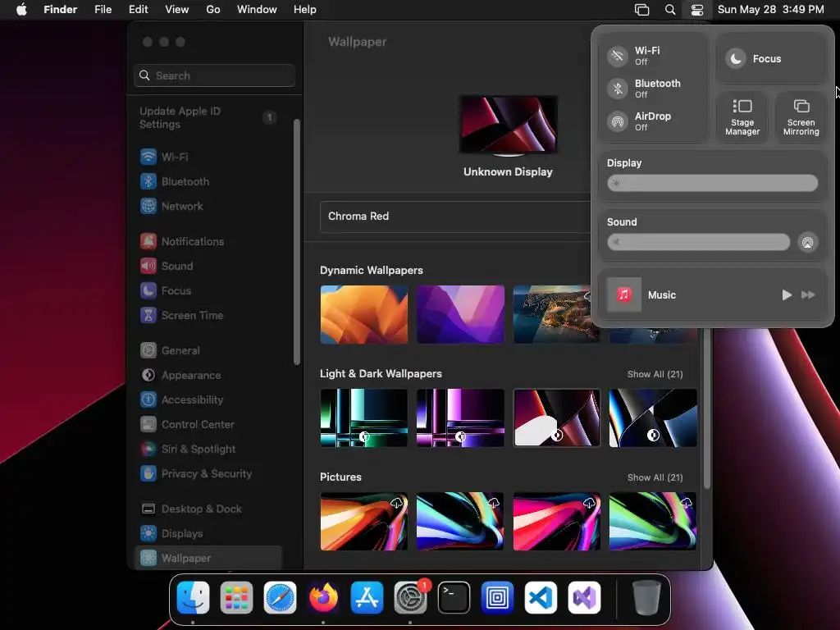
Task: Select Wallpaper in Settings sidebar
Action: click(208, 558)
